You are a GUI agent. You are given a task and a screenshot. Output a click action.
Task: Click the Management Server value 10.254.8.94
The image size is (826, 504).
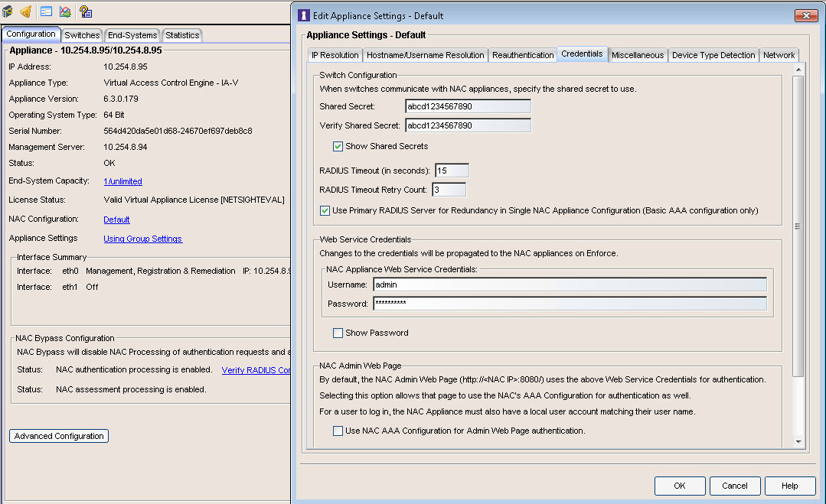(126, 148)
